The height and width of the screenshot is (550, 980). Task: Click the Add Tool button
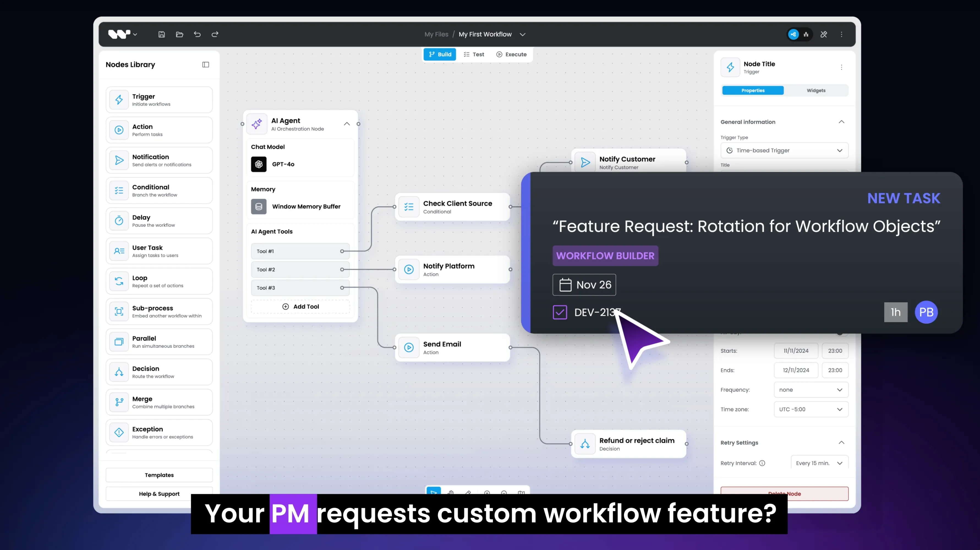tap(300, 306)
